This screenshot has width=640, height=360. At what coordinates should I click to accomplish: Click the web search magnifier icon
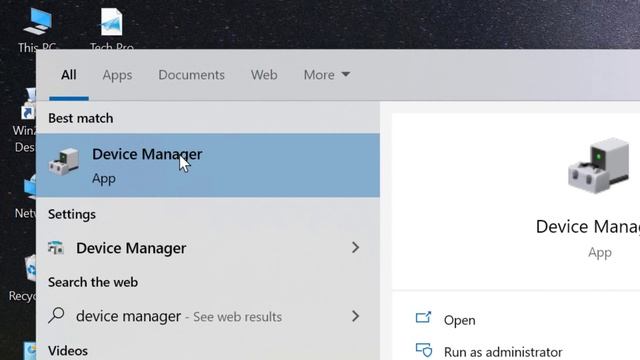pos(56,316)
